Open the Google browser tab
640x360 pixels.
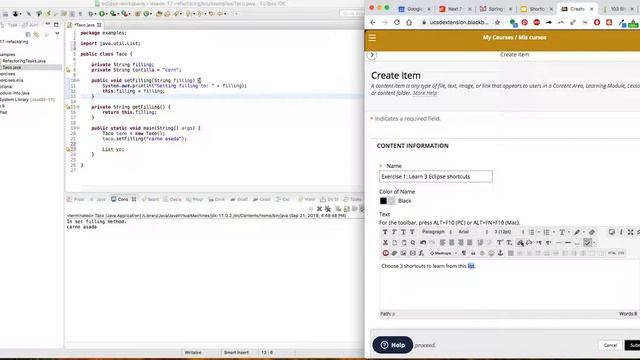coord(414,9)
